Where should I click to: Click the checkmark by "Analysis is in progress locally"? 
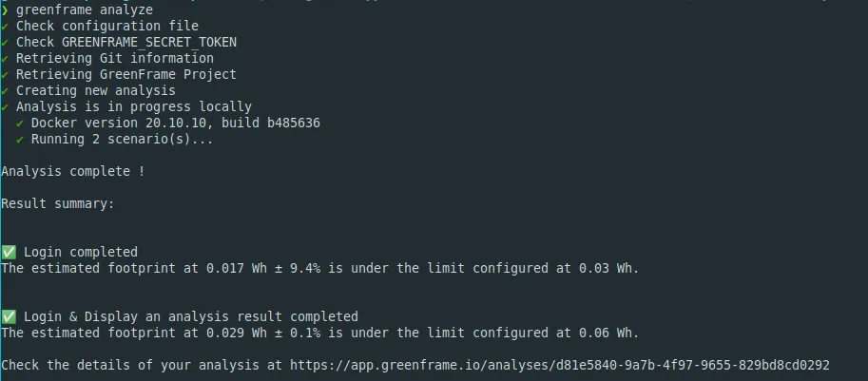click(5, 106)
